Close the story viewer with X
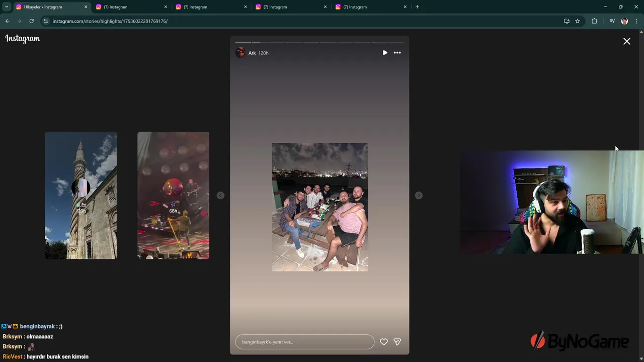Screen dimensions: 644x362 (x=626, y=41)
